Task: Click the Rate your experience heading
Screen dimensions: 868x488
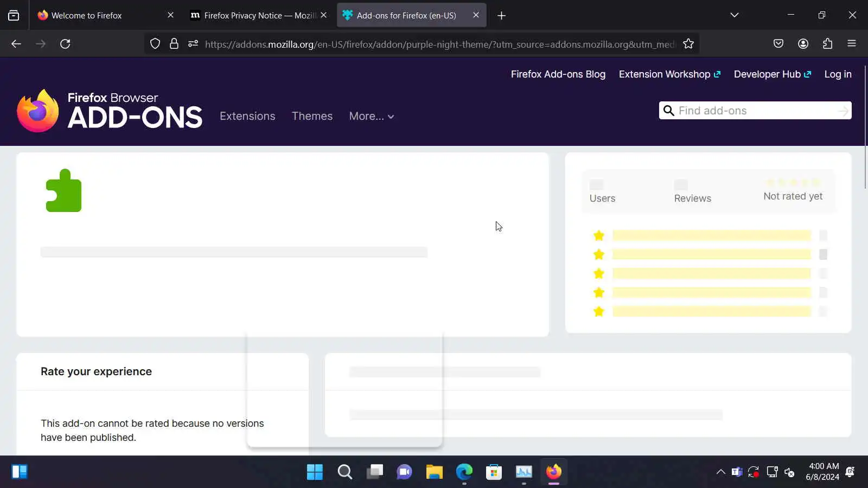Action: coord(96,371)
